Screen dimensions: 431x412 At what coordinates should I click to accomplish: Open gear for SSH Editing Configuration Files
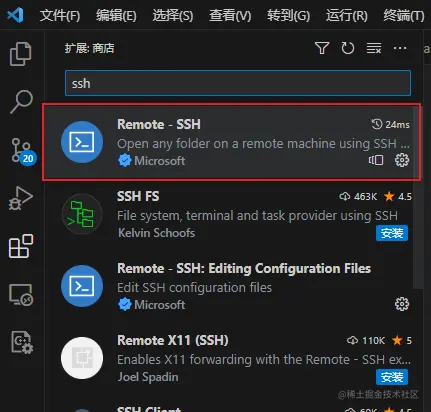pos(402,304)
